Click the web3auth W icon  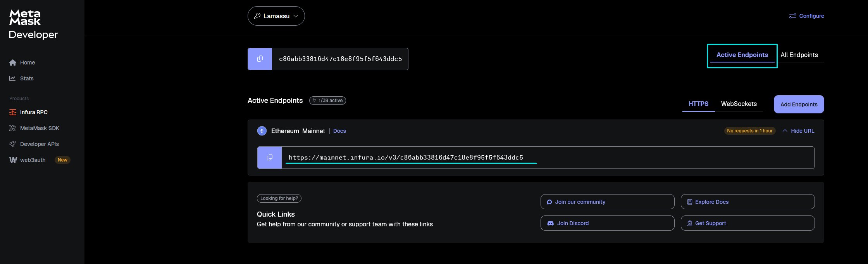[13, 160]
